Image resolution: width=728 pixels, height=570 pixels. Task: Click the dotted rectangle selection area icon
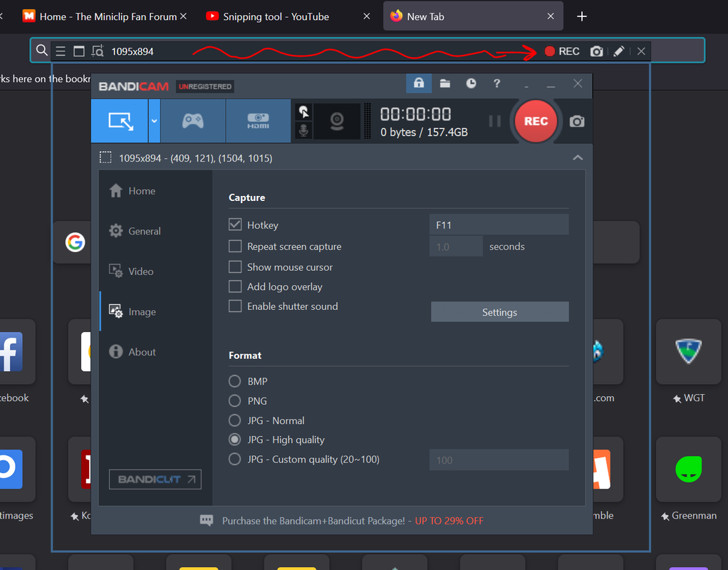click(106, 157)
